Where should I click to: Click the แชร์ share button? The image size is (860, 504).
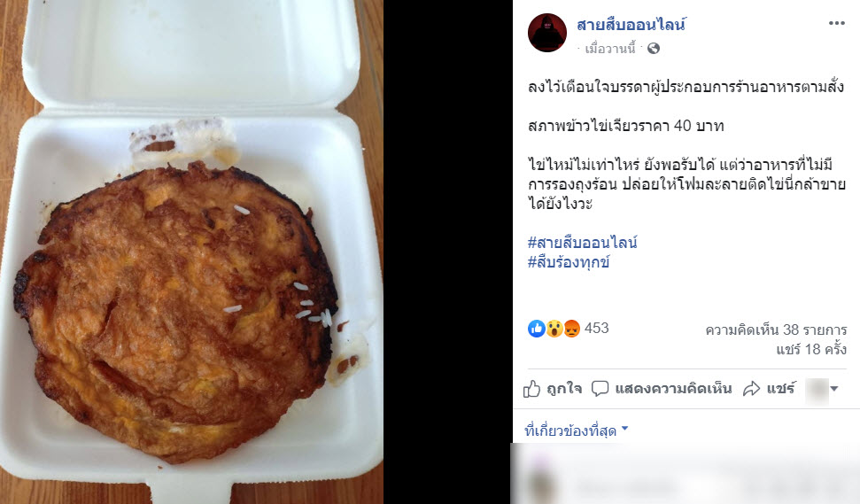[769, 389]
